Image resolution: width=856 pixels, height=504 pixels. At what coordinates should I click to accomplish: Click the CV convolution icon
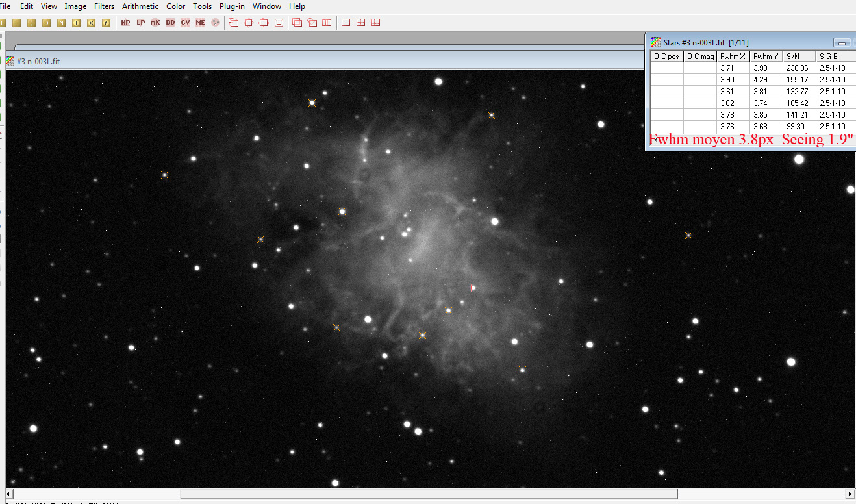(x=185, y=23)
